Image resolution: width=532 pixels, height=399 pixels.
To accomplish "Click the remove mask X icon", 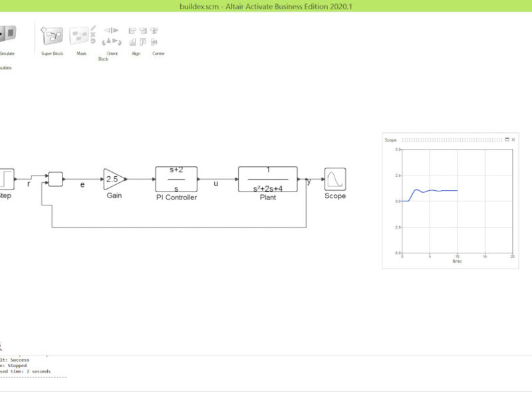I will [92, 35].
